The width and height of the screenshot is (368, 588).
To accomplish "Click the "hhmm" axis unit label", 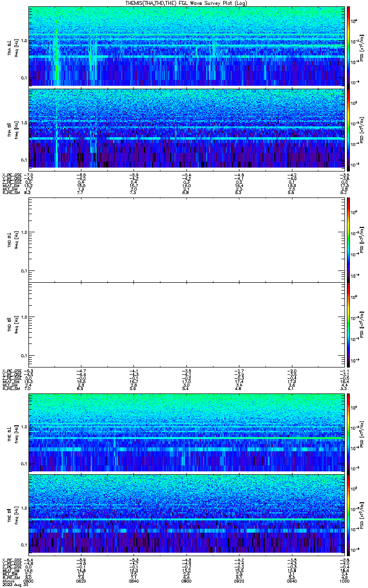I will pyautogui.click(x=7, y=581).
